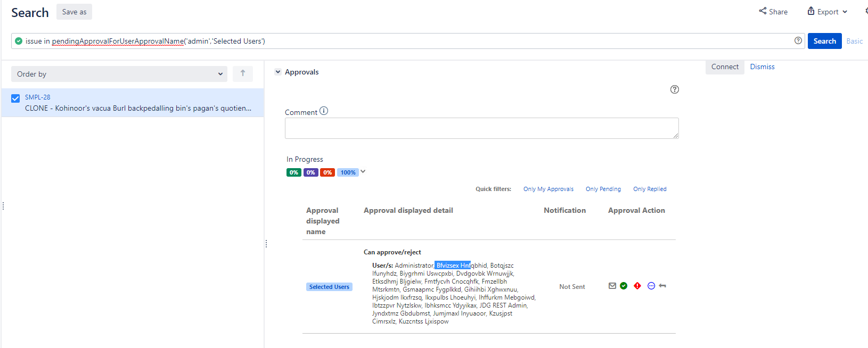
Task: Click the light blue 100% pending badge
Action: (348, 172)
